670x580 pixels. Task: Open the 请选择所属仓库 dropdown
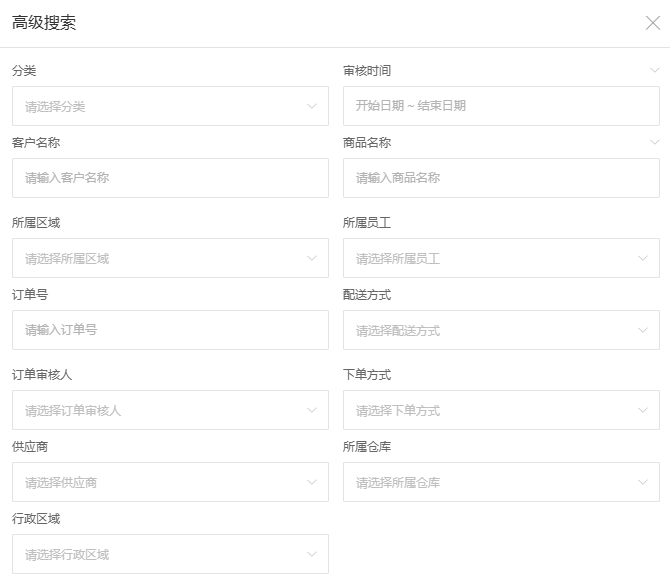click(x=501, y=482)
